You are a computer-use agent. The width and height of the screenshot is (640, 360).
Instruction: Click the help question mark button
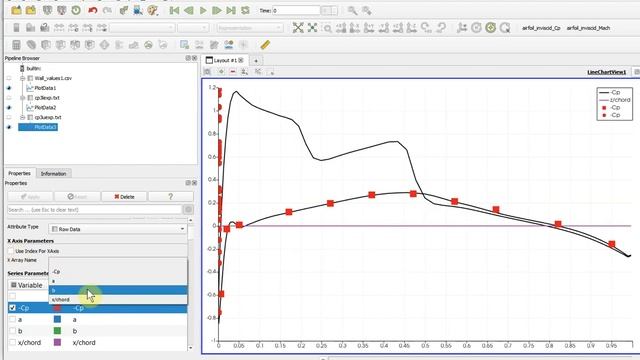click(171, 197)
